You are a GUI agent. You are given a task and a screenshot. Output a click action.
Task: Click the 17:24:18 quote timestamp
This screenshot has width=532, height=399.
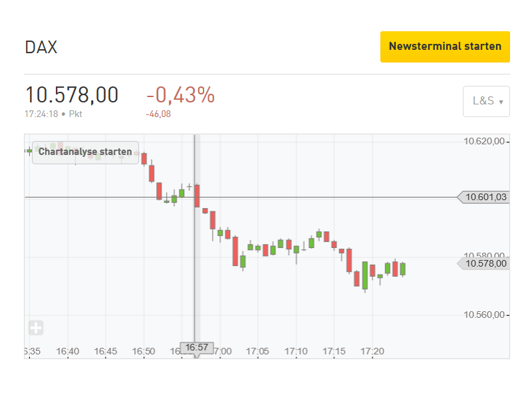pyautogui.click(x=41, y=114)
